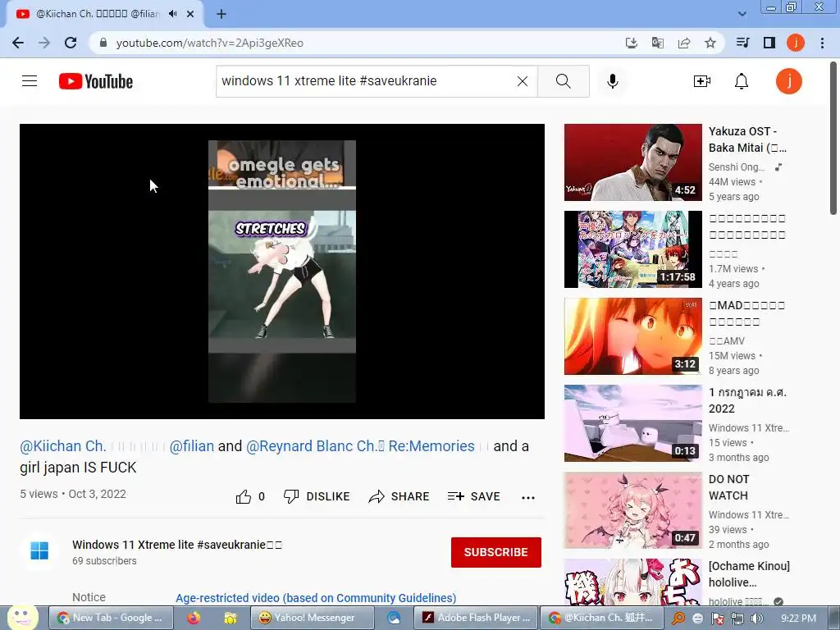840x630 pixels.
Task: Open the YouTube hamburger guide menu
Action: tap(30, 81)
